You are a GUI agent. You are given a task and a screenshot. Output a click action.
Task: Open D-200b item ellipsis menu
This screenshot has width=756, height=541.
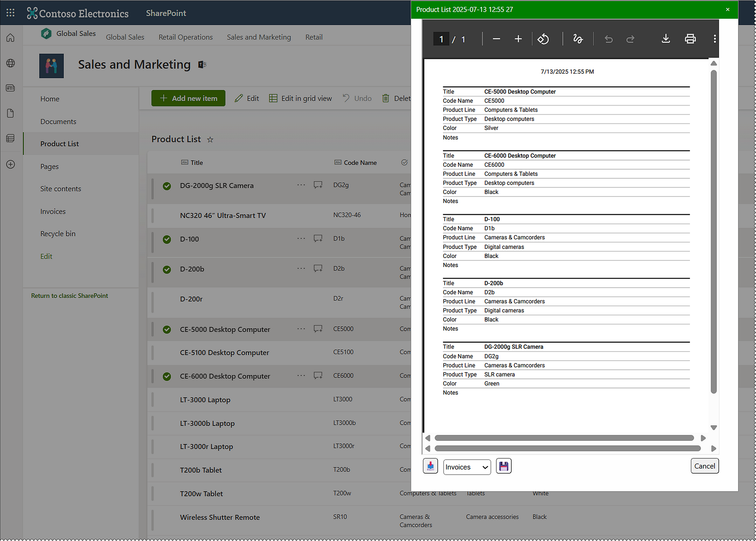[x=301, y=268]
